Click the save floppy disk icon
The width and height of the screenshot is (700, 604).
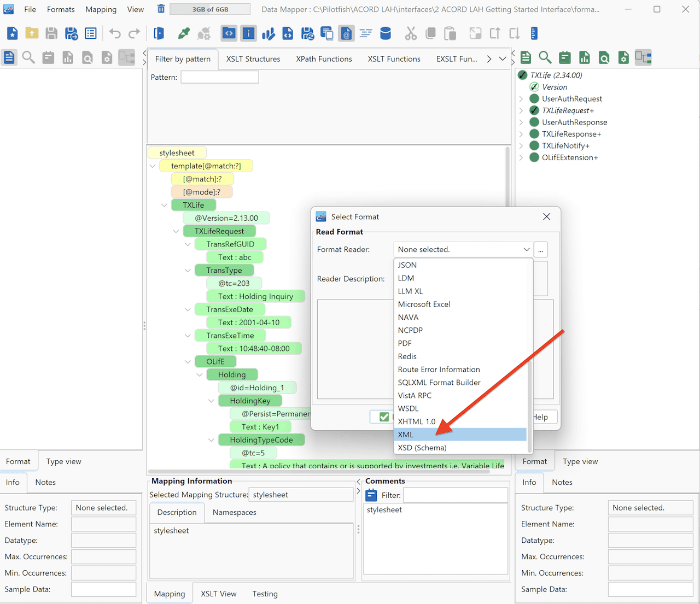[x=51, y=33]
